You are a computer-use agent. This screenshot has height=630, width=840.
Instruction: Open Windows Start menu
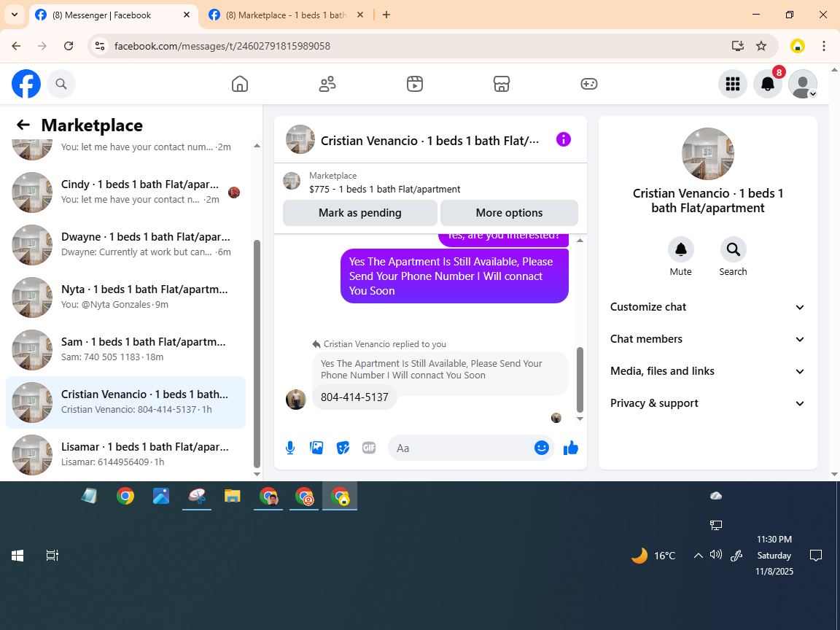coord(17,556)
